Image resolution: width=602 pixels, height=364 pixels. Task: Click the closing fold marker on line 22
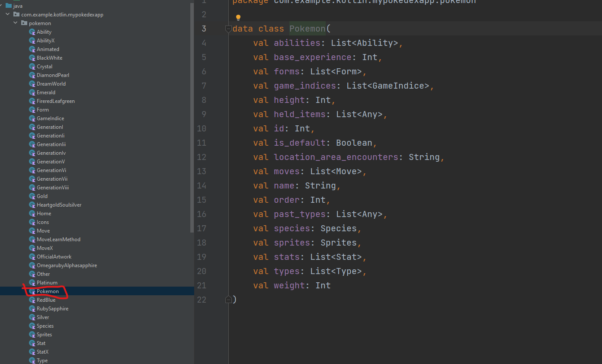[228, 300]
